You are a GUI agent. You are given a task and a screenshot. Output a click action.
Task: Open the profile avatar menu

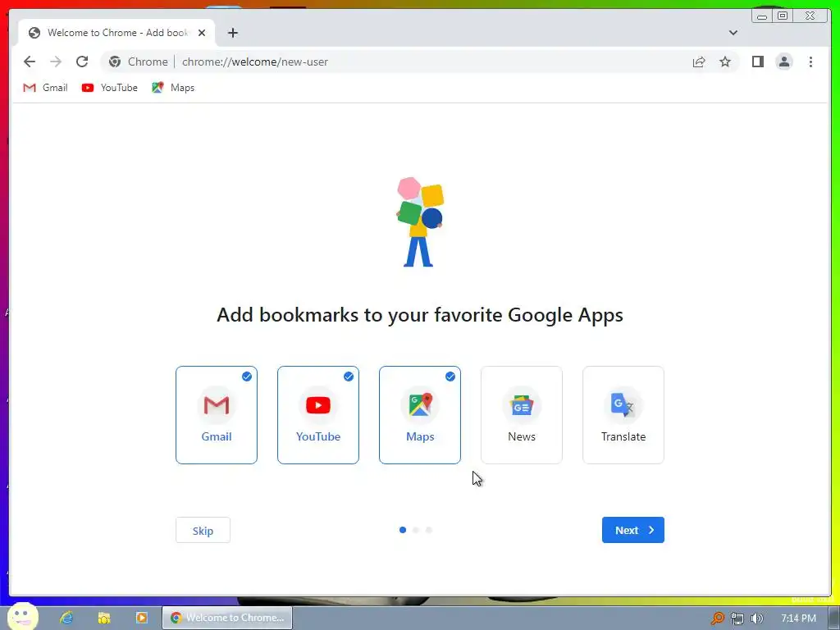click(x=783, y=62)
